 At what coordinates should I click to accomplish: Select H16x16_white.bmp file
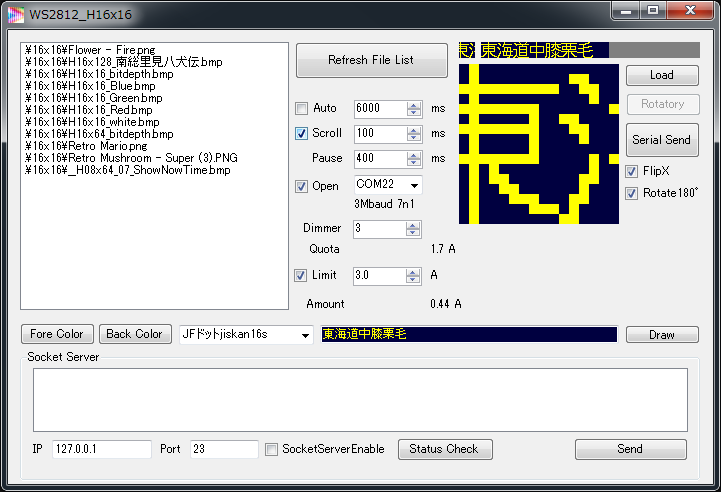tap(92, 122)
